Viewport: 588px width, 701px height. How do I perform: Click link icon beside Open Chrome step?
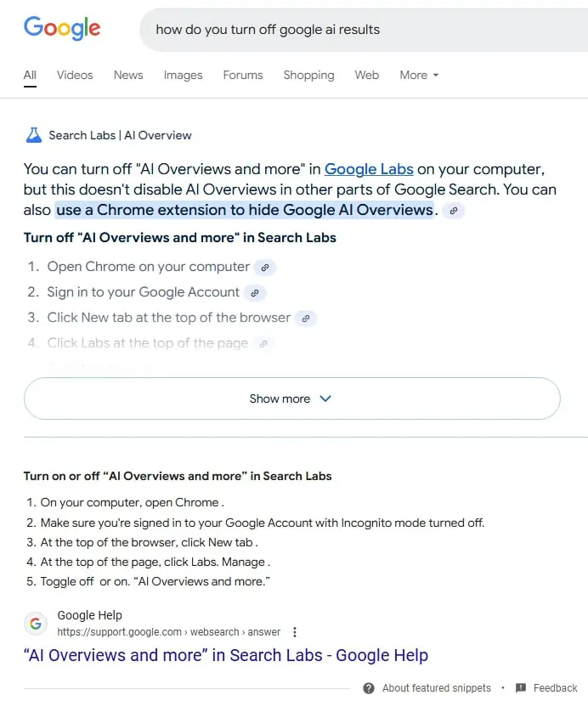click(265, 268)
